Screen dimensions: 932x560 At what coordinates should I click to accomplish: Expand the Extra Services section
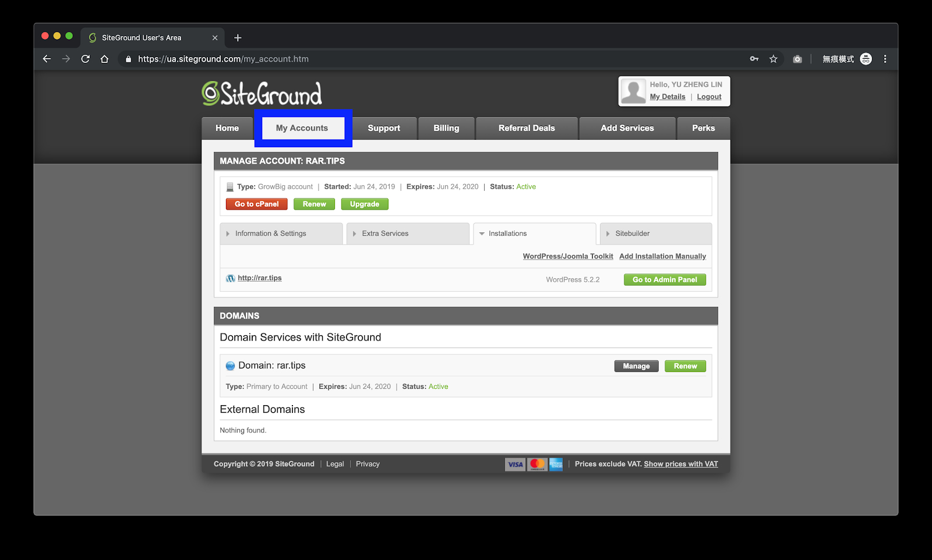[408, 233]
